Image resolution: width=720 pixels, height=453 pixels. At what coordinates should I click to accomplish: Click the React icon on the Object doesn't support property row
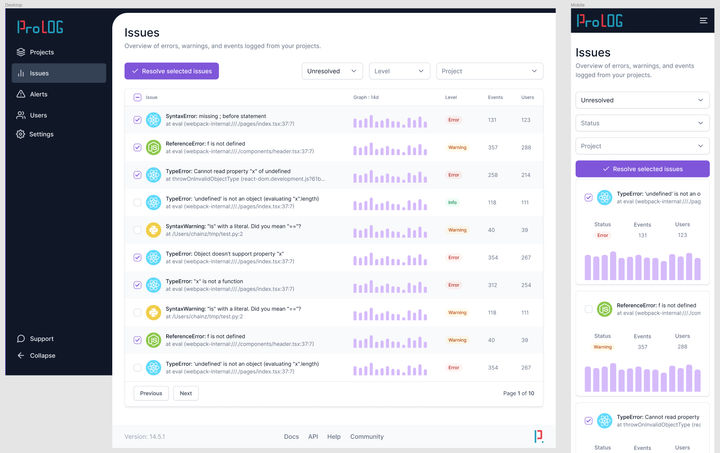coord(153,257)
